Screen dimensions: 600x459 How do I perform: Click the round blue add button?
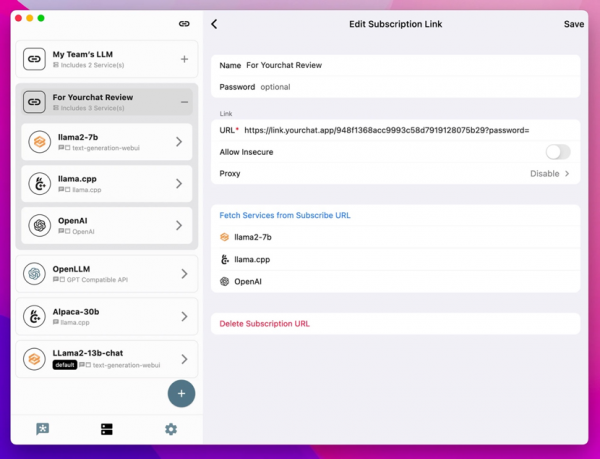point(181,393)
